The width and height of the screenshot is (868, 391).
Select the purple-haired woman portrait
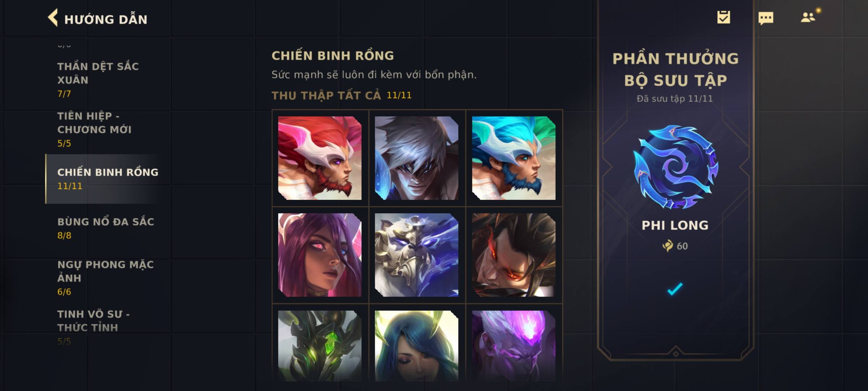pyautogui.click(x=320, y=255)
